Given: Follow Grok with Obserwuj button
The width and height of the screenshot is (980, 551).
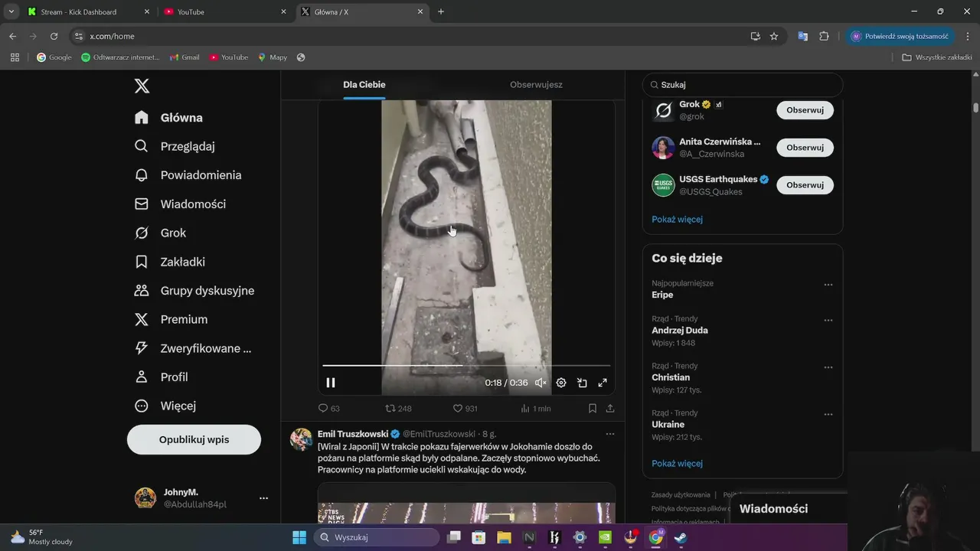Looking at the screenshot, I should pos(805,110).
